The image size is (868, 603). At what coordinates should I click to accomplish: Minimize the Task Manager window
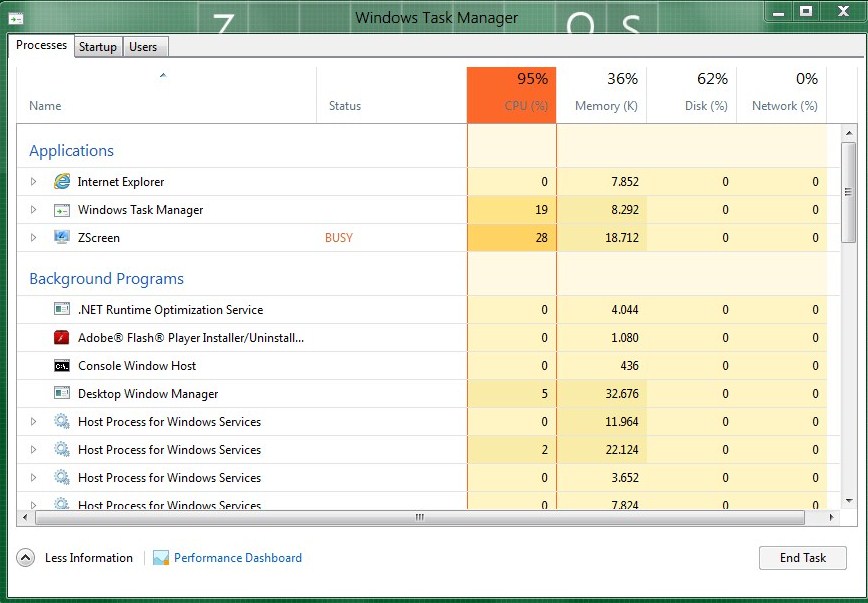(779, 12)
